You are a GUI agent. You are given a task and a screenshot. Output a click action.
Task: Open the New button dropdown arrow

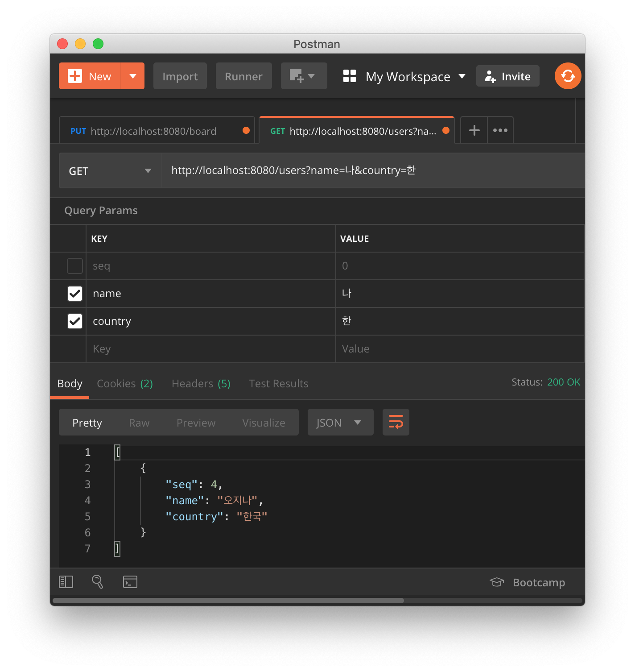133,76
